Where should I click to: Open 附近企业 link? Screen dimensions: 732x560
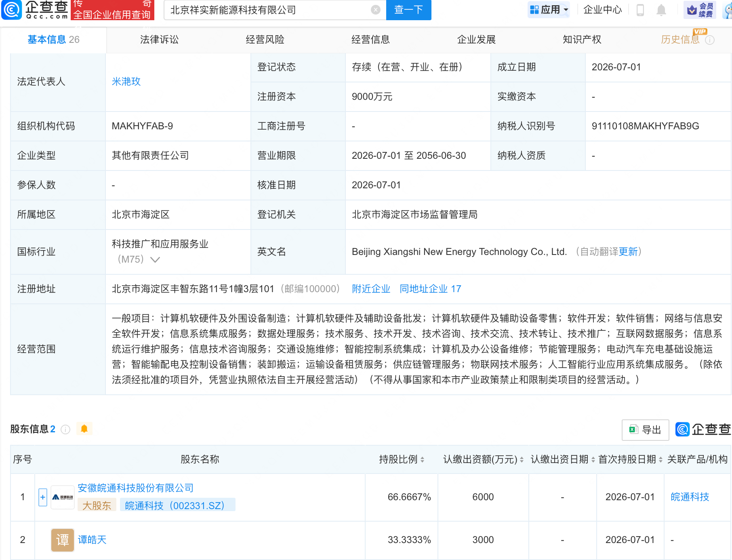(x=371, y=289)
